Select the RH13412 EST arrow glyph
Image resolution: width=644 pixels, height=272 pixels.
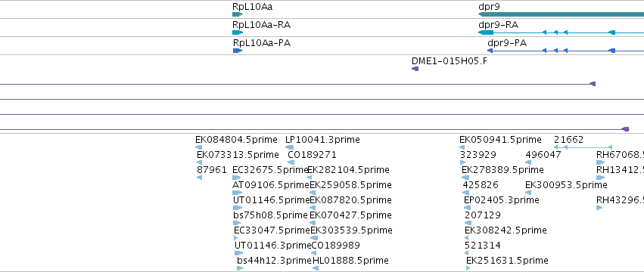(x=600, y=178)
